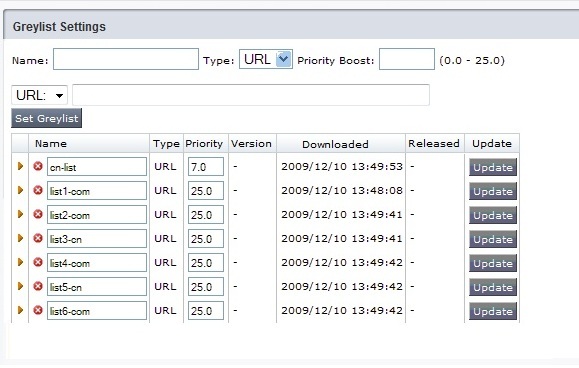Edit the cn-list name field
The height and width of the screenshot is (368, 579).
[97, 167]
